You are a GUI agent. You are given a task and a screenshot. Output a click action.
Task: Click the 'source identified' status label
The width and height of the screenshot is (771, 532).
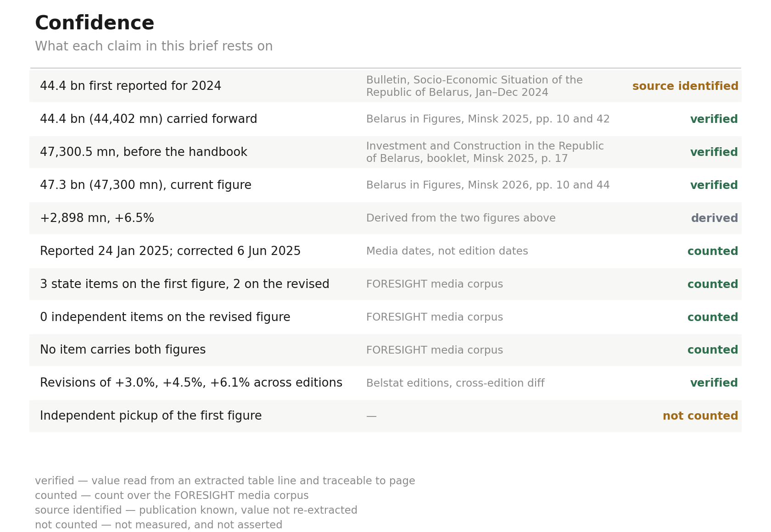pos(685,86)
